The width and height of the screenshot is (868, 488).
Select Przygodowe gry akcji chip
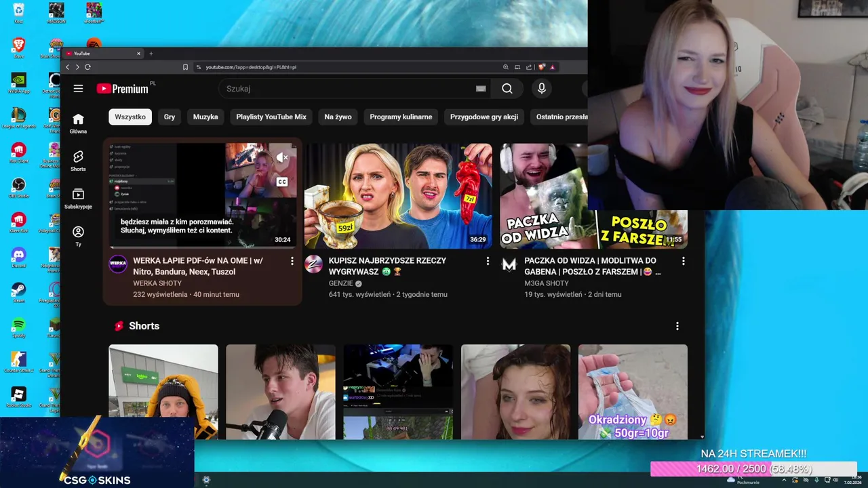click(x=484, y=117)
